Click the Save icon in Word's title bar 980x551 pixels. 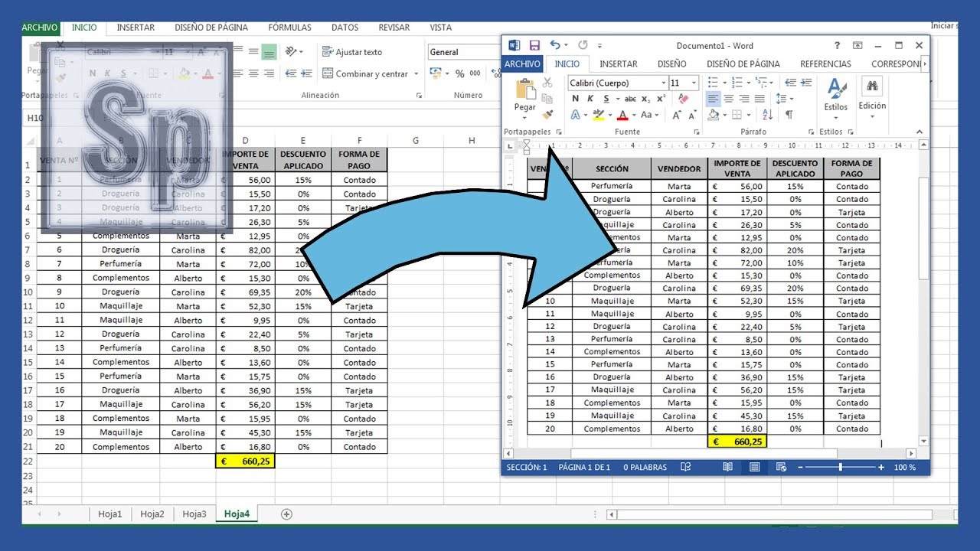[x=534, y=45]
